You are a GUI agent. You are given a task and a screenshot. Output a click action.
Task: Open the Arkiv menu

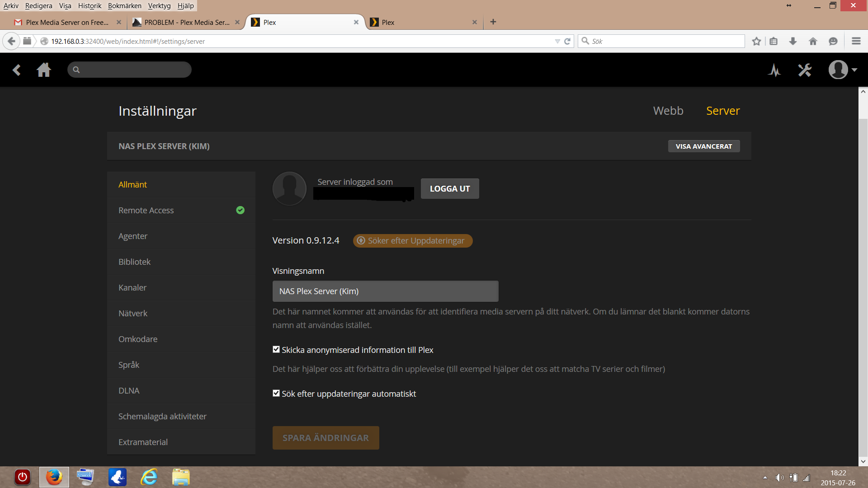pos(11,5)
